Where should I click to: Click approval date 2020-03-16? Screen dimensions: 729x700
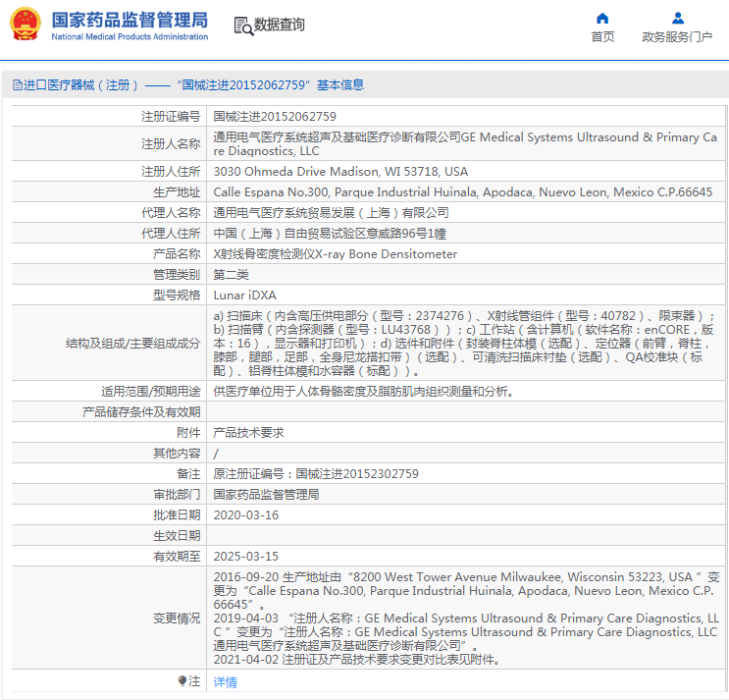[x=246, y=515]
